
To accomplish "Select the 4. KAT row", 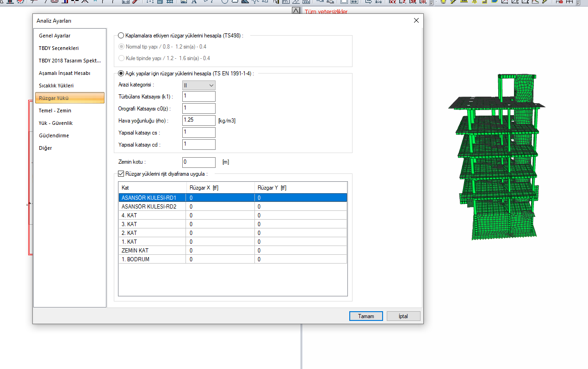I will coord(233,215).
